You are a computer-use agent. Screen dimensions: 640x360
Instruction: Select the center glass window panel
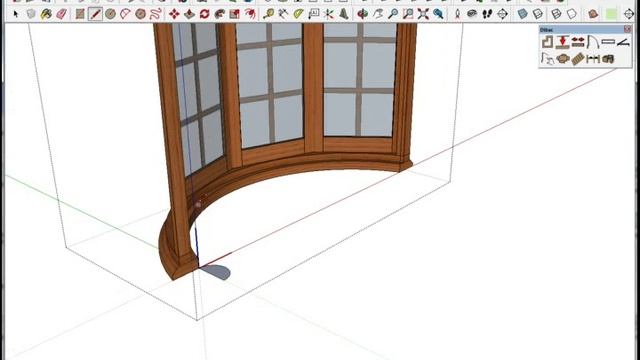coord(270,86)
